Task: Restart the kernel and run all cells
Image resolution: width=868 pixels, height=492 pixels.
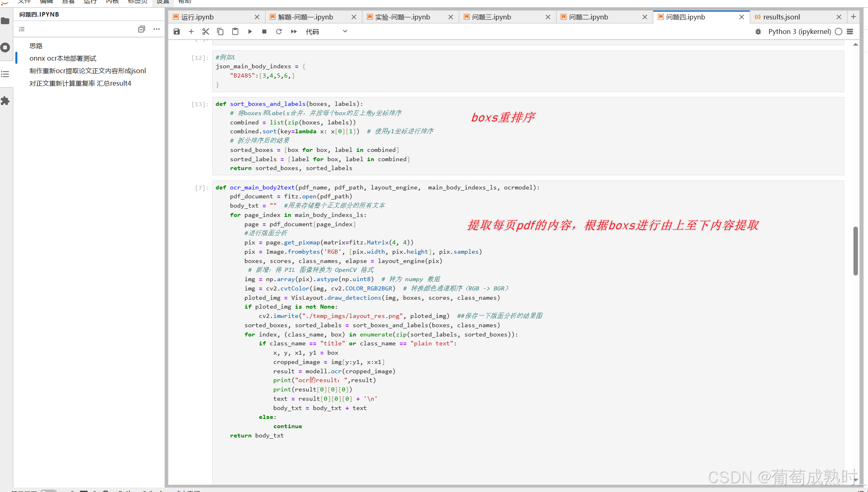Action: pos(294,32)
